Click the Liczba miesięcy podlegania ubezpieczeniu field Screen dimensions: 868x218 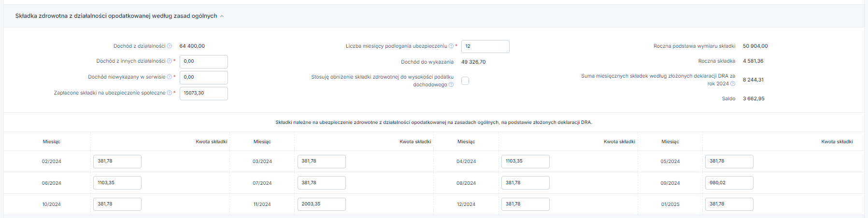[x=485, y=46]
